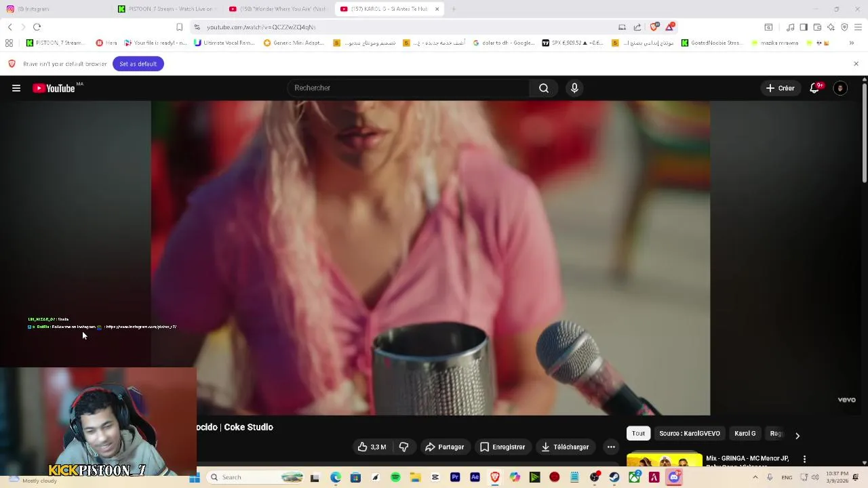Open the YouTube hamburger guide menu

click(16, 88)
